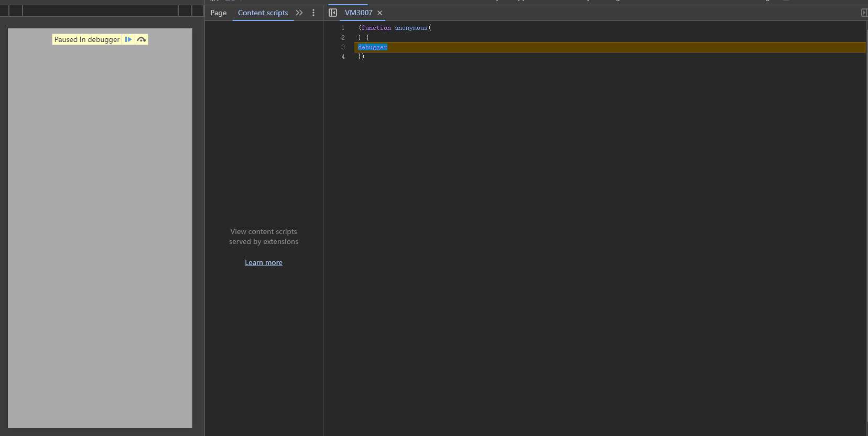Toggle breakpoint on line number 1
Image resolution: width=868 pixels, height=436 pixels.
pyautogui.click(x=343, y=28)
